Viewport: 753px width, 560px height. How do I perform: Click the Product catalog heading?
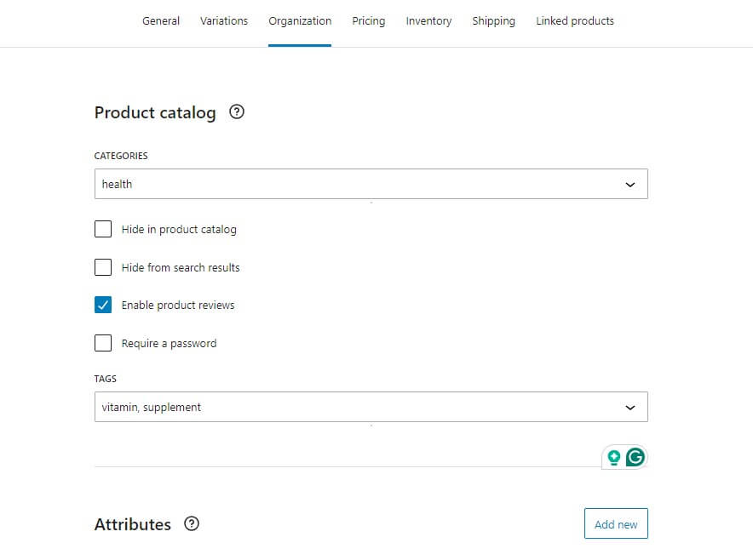(155, 113)
